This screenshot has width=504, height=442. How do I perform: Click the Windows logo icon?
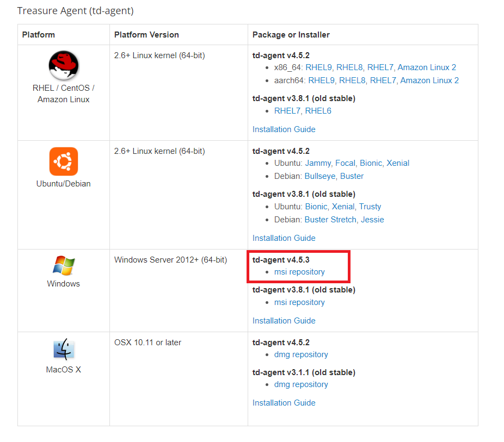[x=64, y=265]
